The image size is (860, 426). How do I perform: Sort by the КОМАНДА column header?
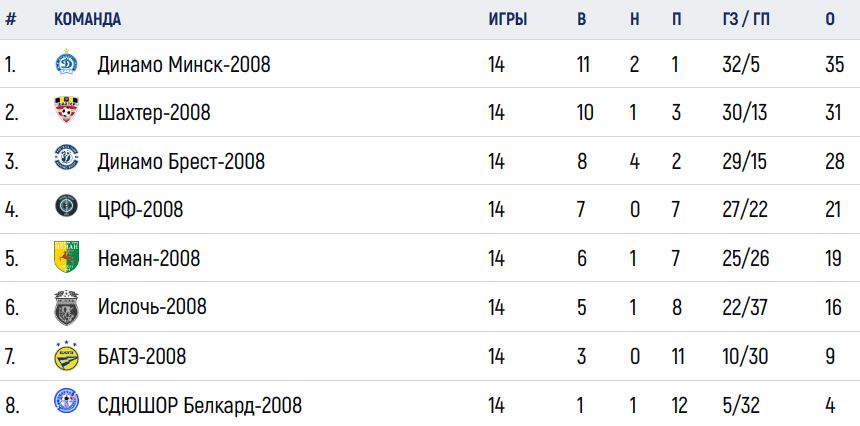[87, 19]
